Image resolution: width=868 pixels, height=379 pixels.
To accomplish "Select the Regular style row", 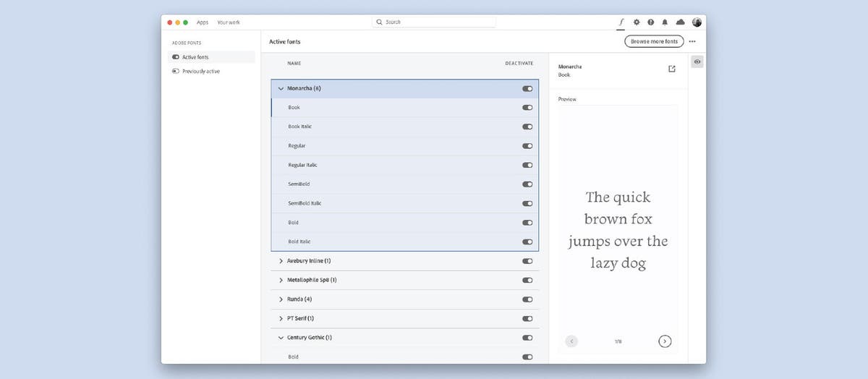I will coord(405,145).
